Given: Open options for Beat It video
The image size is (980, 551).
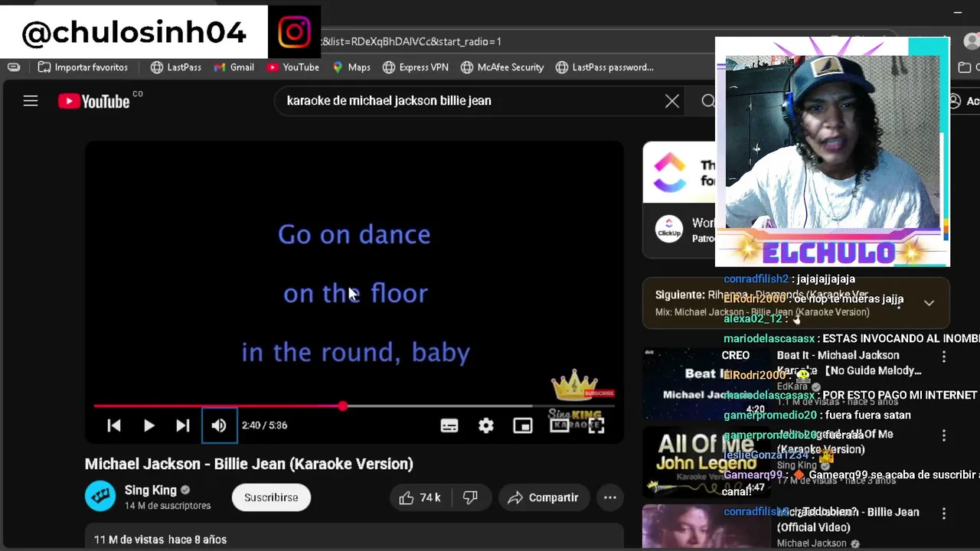Looking at the screenshot, I should click(x=944, y=357).
